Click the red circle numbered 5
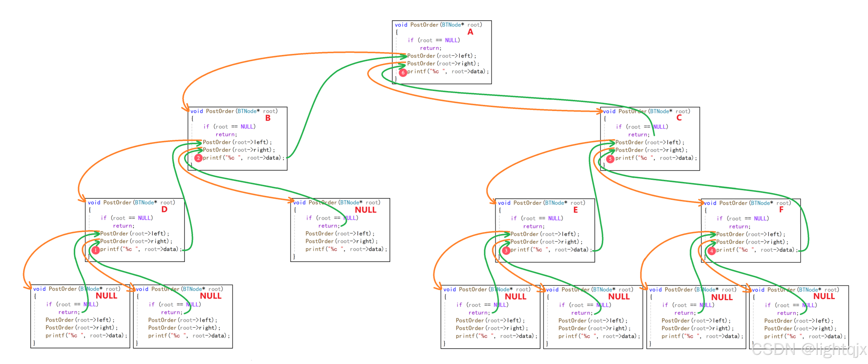Image resolution: width=868 pixels, height=364 pixels. click(x=610, y=159)
